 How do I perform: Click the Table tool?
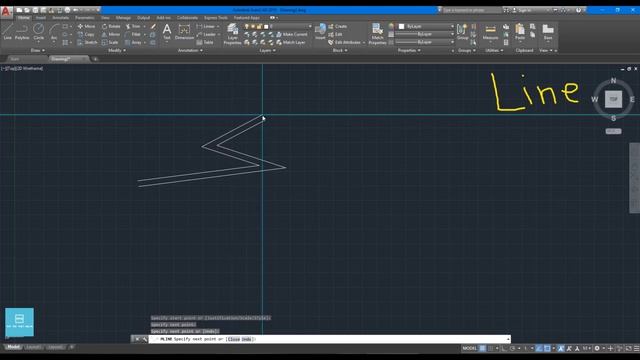(205, 42)
